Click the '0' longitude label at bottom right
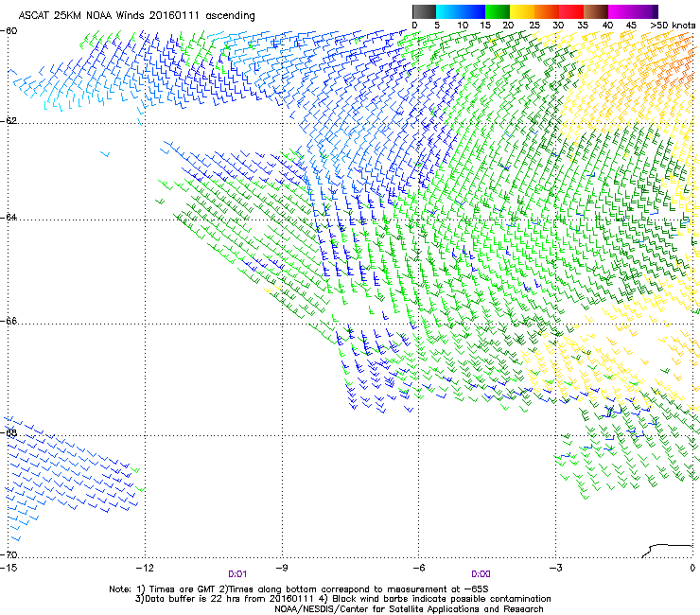This screenshot has width=700, height=615. click(692, 568)
